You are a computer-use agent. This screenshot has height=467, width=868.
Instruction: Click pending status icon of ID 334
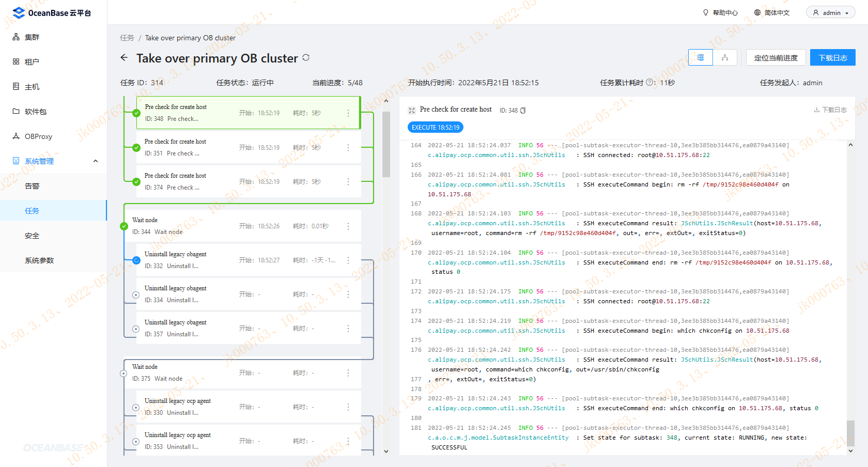tap(136, 295)
